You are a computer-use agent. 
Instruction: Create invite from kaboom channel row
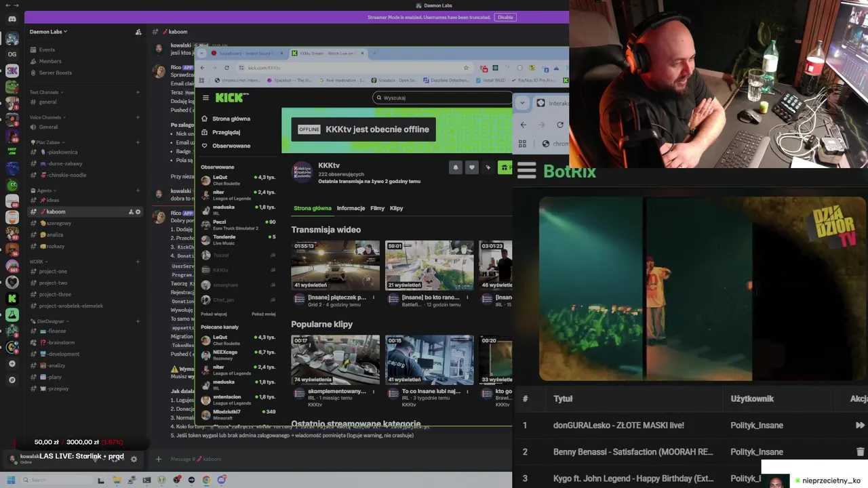(x=131, y=211)
